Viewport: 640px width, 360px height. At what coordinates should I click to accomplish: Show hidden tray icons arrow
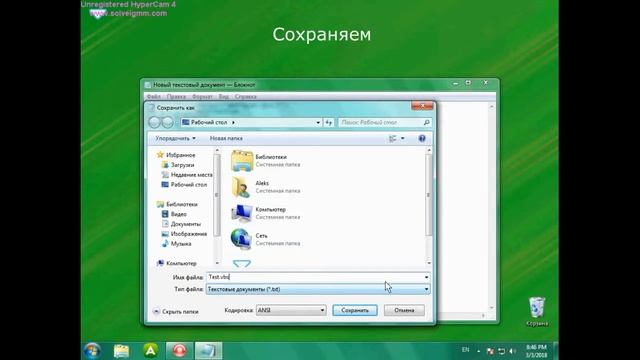pos(478,351)
